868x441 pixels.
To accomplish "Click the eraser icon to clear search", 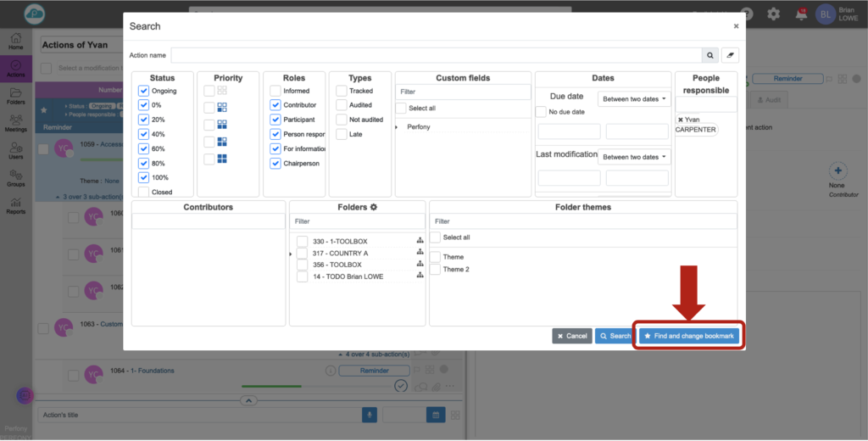I will (x=730, y=55).
